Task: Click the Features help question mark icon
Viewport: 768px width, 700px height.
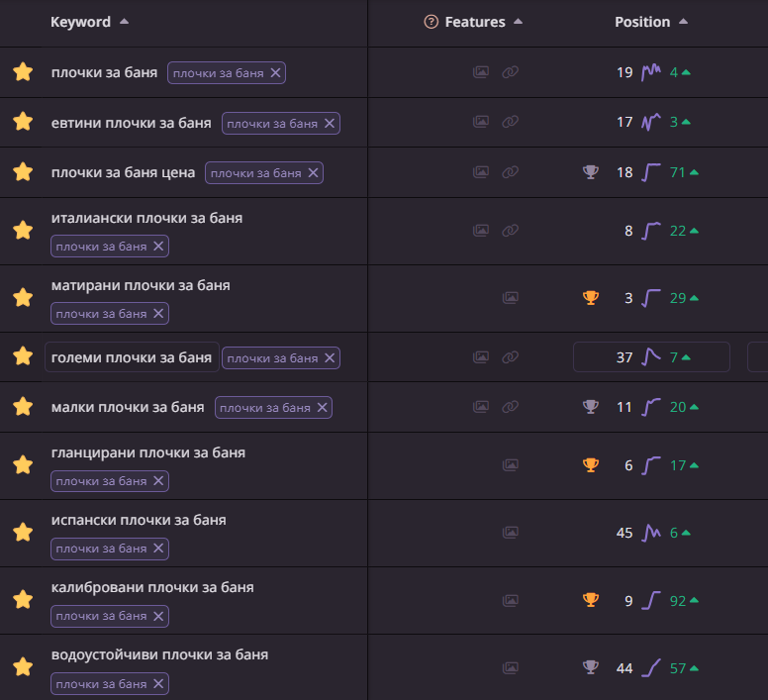Action: [431, 22]
